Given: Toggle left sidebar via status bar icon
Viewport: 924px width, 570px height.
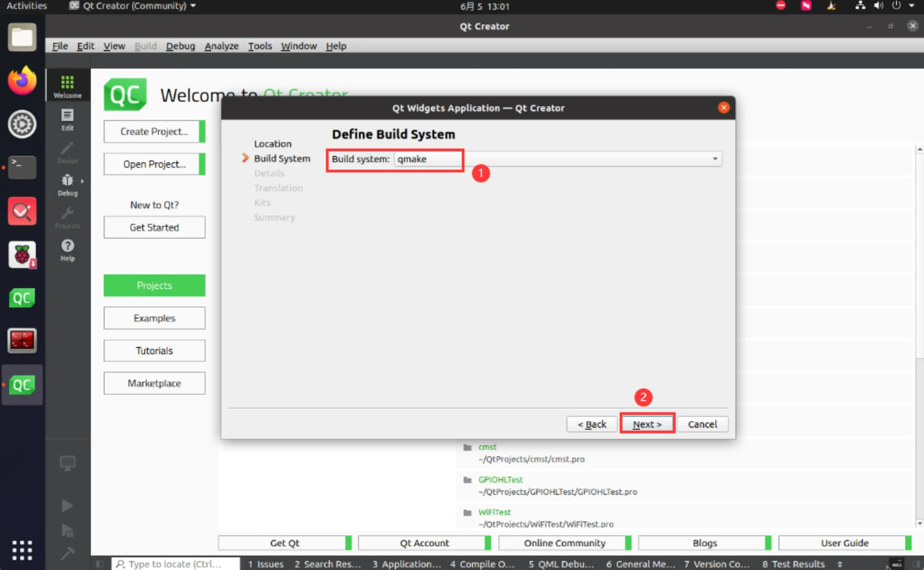Looking at the screenshot, I should (x=100, y=564).
